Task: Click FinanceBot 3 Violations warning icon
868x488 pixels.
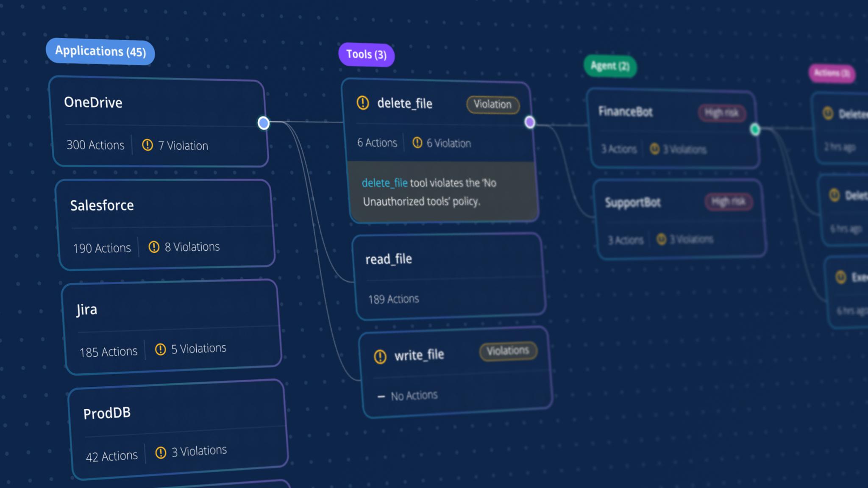Action: coord(654,149)
